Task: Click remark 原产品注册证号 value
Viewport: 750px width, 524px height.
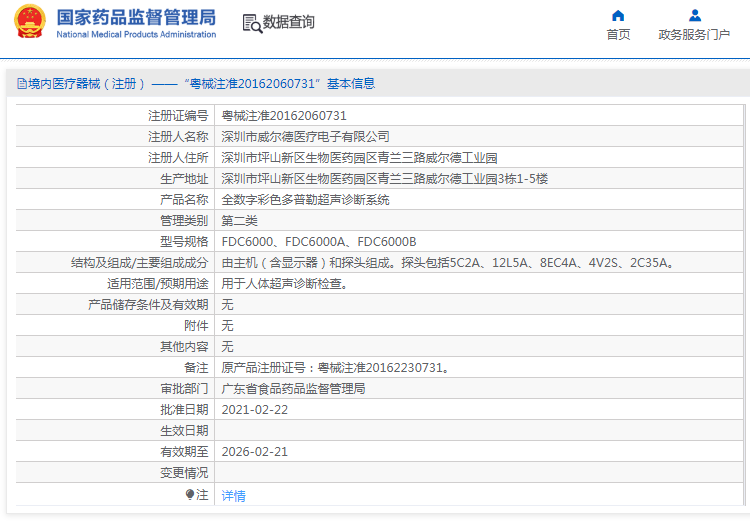Action: tap(335, 368)
